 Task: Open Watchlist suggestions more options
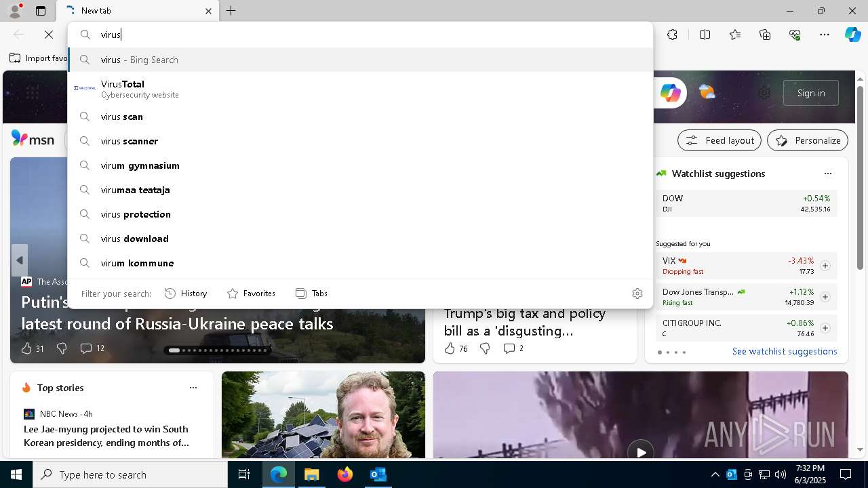click(827, 174)
